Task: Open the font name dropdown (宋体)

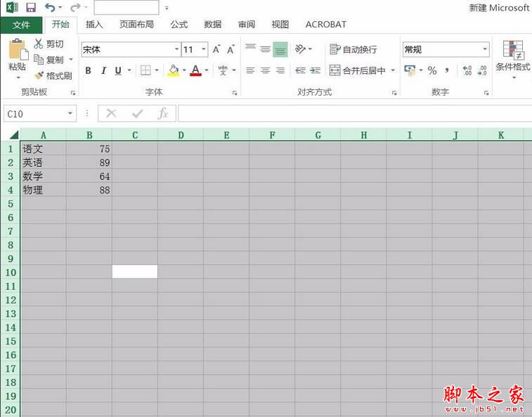Action: tap(177, 50)
